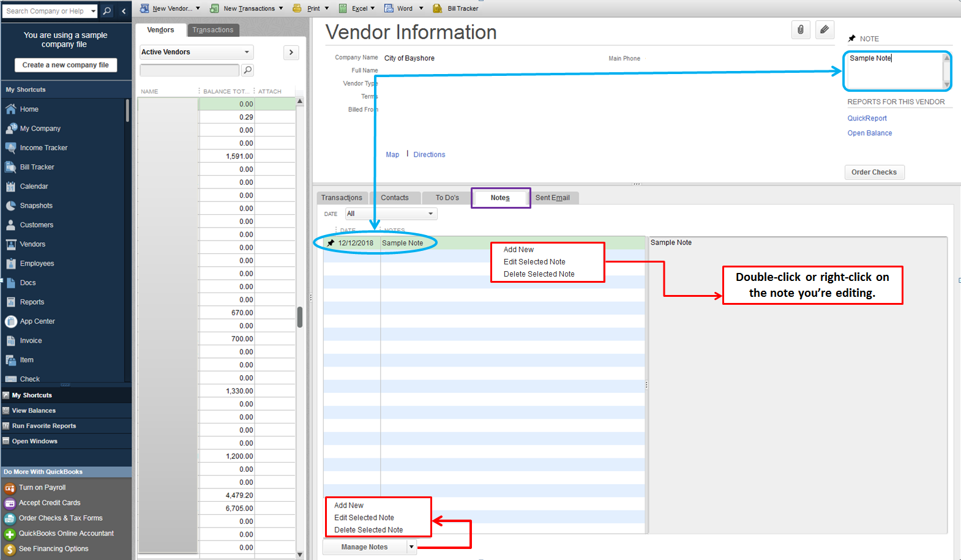The image size is (961, 560).
Task: Click the Order Checks button
Action: click(x=874, y=172)
